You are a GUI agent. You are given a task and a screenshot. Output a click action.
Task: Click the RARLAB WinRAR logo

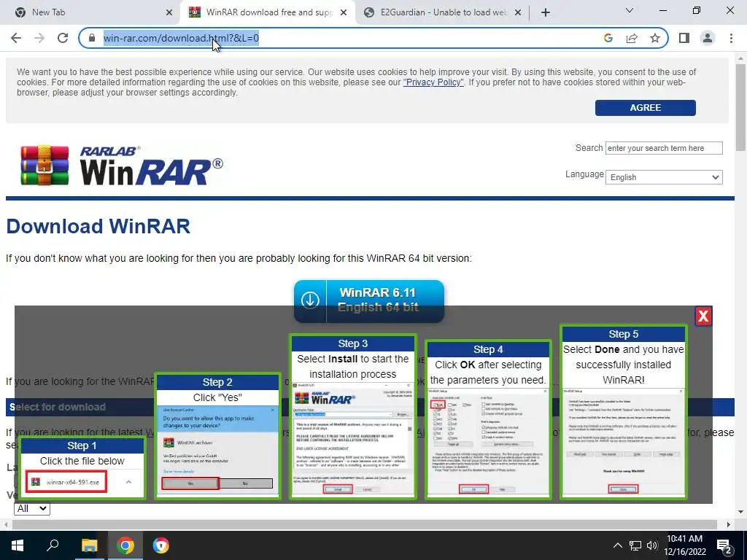coord(122,166)
